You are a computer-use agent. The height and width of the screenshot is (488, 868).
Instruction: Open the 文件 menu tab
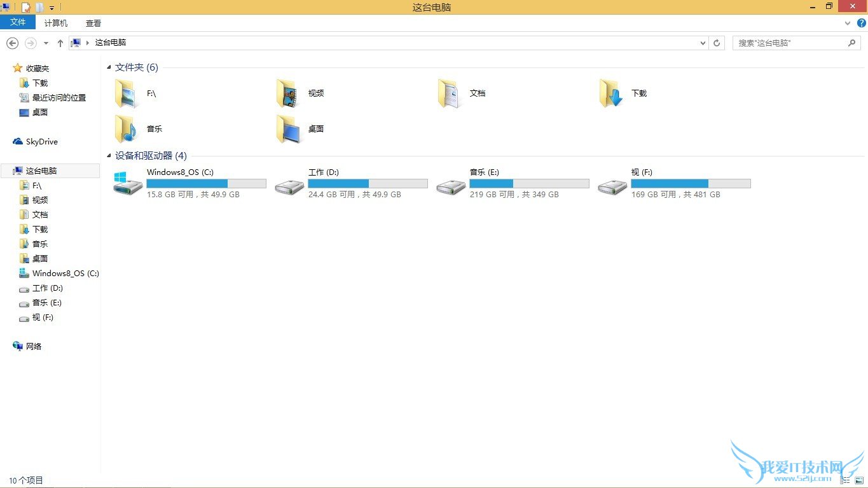18,22
